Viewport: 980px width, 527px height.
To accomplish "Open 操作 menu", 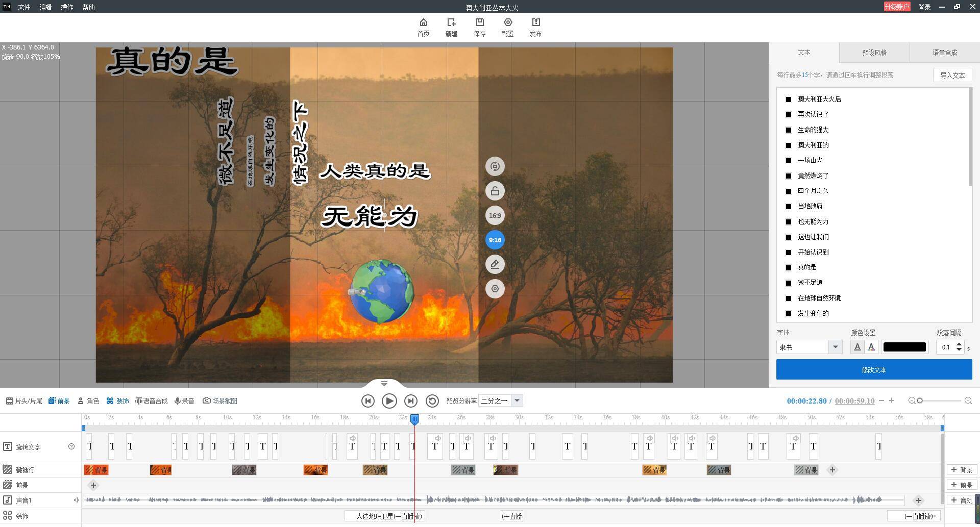I will pyautogui.click(x=67, y=7).
